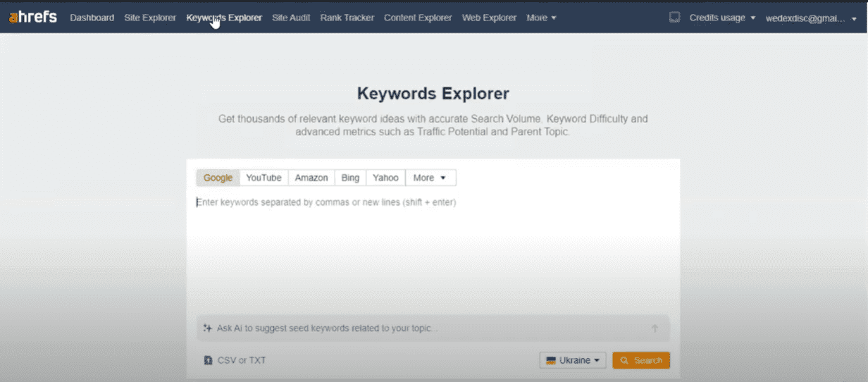Click the file icon next to CSV or TXT
This screenshot has width=868, height=382.
208,361
